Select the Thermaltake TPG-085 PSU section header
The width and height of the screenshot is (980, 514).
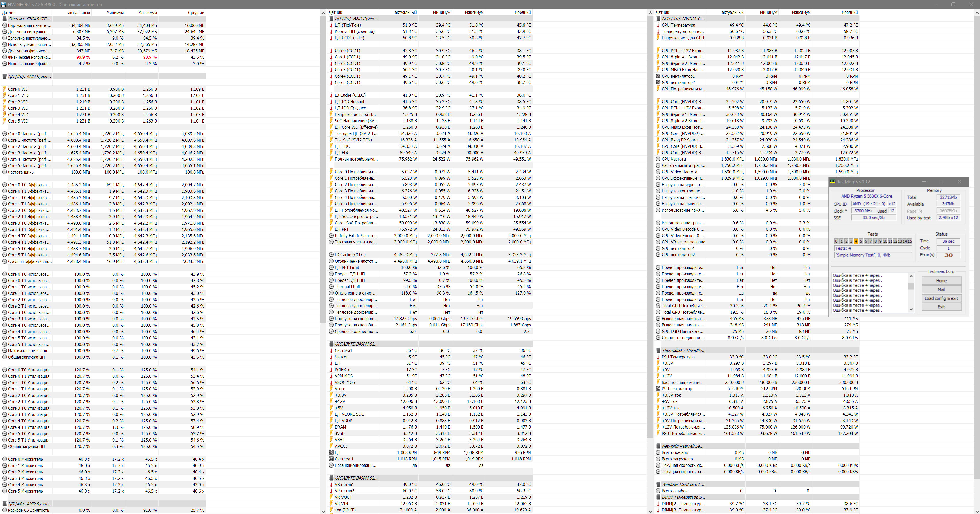[x=683, y=350]
